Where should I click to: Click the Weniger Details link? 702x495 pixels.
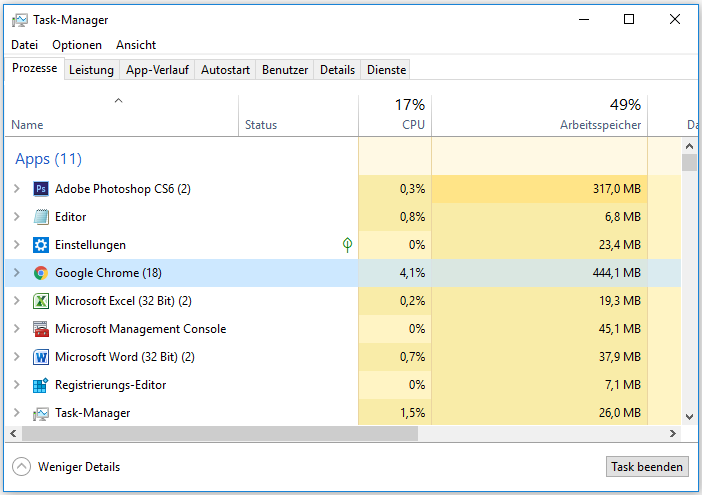pyautogui.click(x=79, y=467)
